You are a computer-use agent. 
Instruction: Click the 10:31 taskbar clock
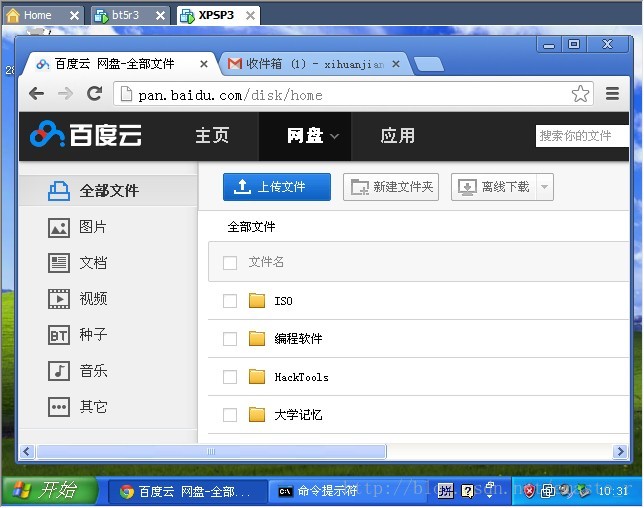[x=613, y=491]
